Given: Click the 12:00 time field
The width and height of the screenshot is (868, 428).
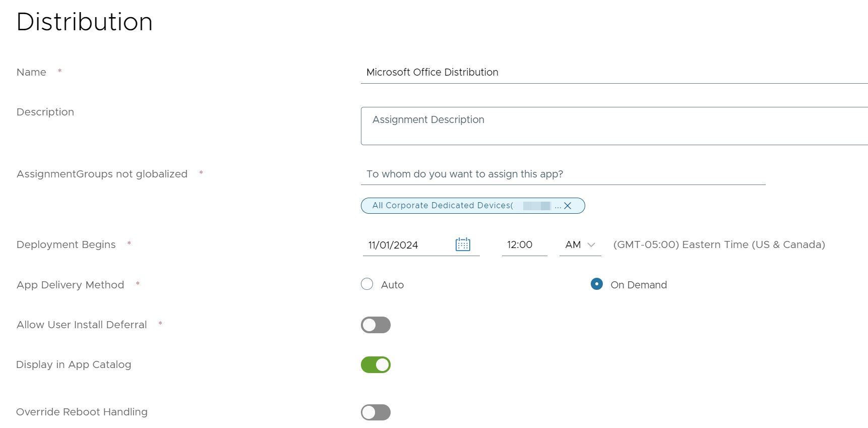Looking at the screenshot, I should pyautogui.click(x=524, y=245).
